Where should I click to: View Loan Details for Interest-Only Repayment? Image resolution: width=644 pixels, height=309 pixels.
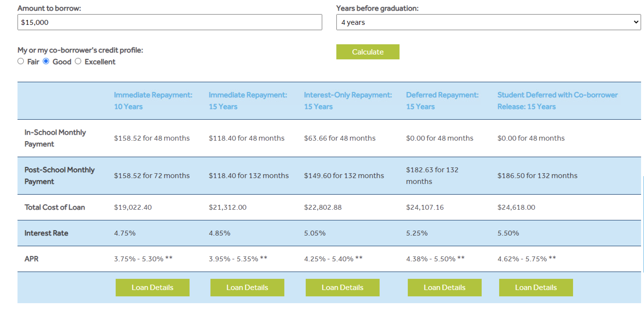[x=342, y=288]
